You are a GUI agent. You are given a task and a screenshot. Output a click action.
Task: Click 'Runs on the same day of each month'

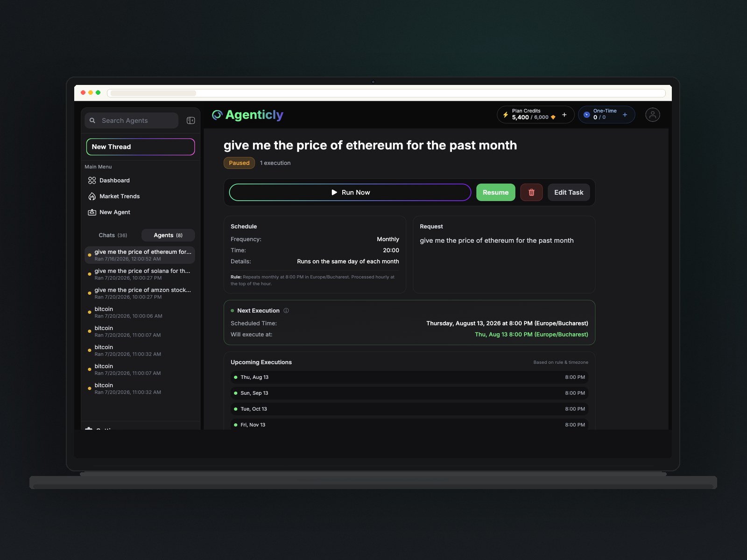coord(348,262)
